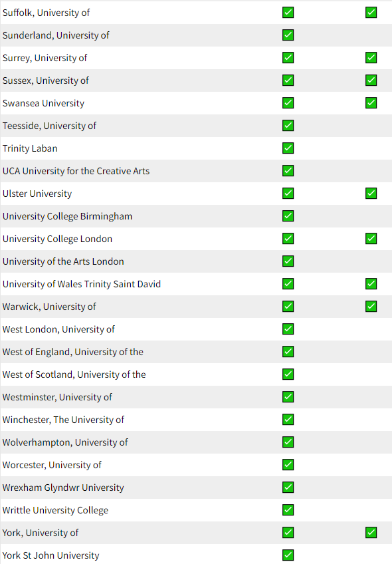Click University of Wales Trinity Saint David second checkmark
The height and width of the screenshot is (564, 392).
(371, 283)
